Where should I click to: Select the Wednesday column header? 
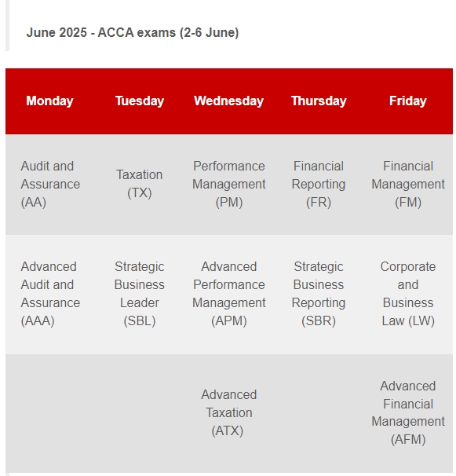coord(228,101)
